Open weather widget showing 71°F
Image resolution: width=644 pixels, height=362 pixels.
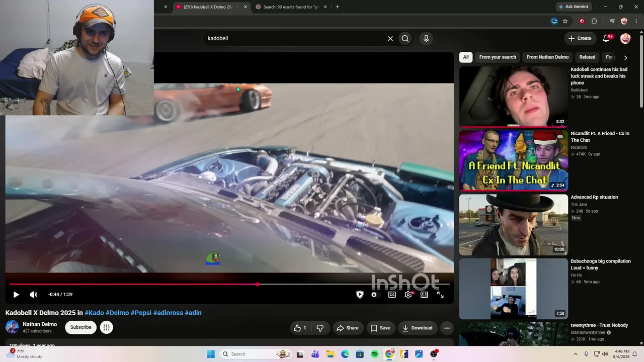(x=24, y=354)
